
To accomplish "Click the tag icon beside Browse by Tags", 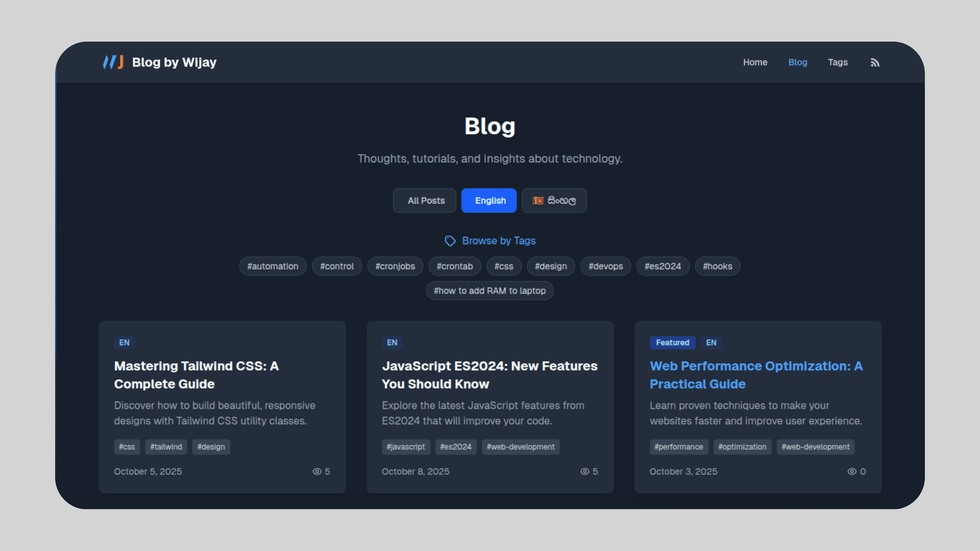I will (450, 241).
